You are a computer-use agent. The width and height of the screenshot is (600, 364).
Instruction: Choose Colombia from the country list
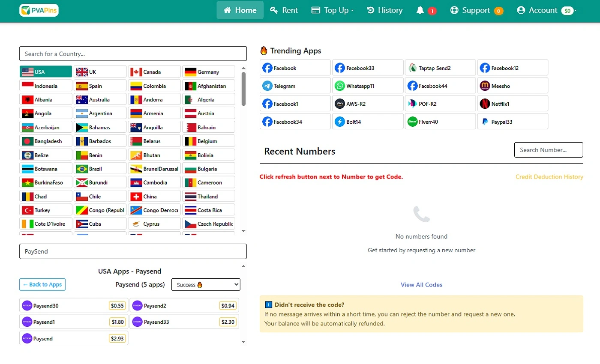[154, 86]
